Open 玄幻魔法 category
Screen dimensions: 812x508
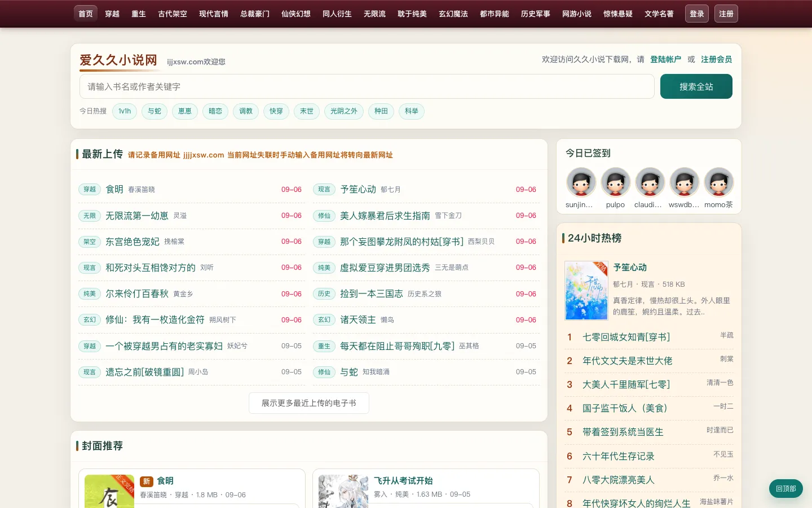click(453, 14)
